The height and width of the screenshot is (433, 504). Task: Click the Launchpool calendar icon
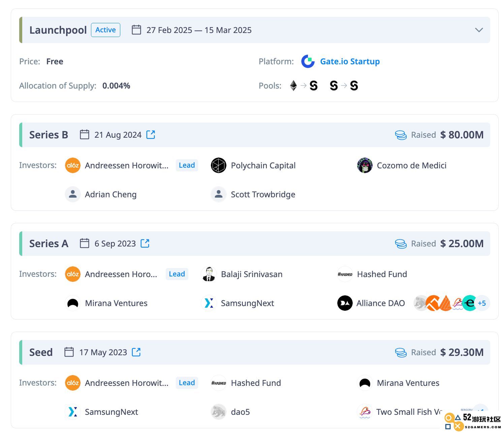[136, 30]
